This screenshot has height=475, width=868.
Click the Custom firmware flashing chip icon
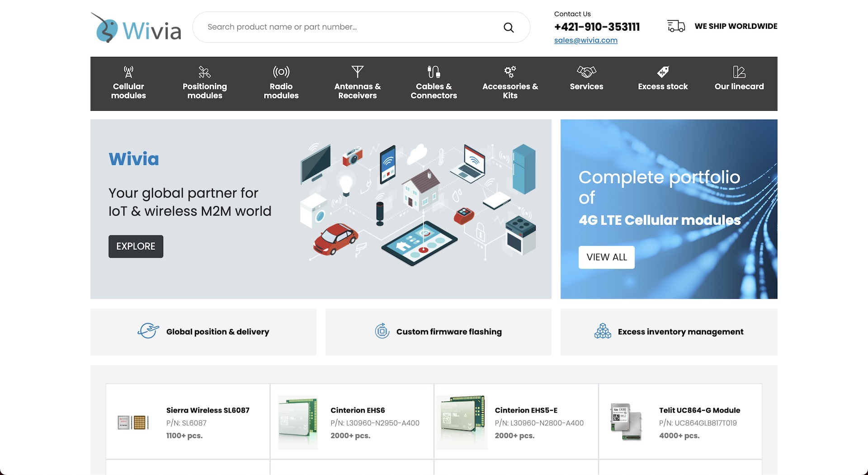(x=382, y=331)
